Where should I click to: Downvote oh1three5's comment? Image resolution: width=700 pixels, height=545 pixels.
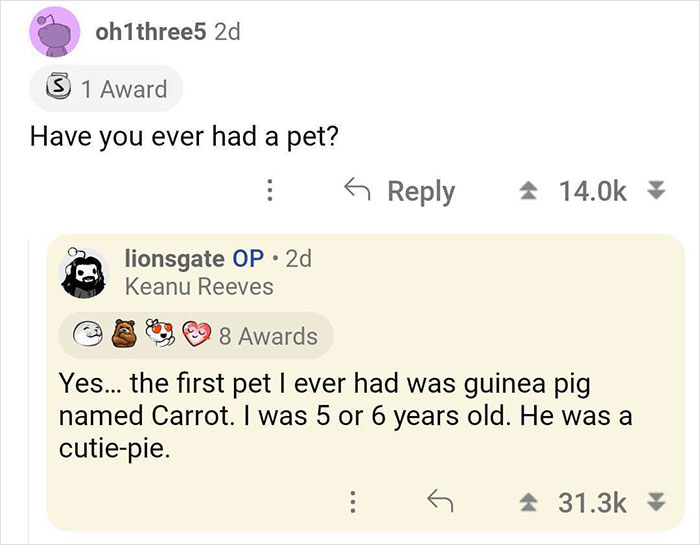[656, 191]
